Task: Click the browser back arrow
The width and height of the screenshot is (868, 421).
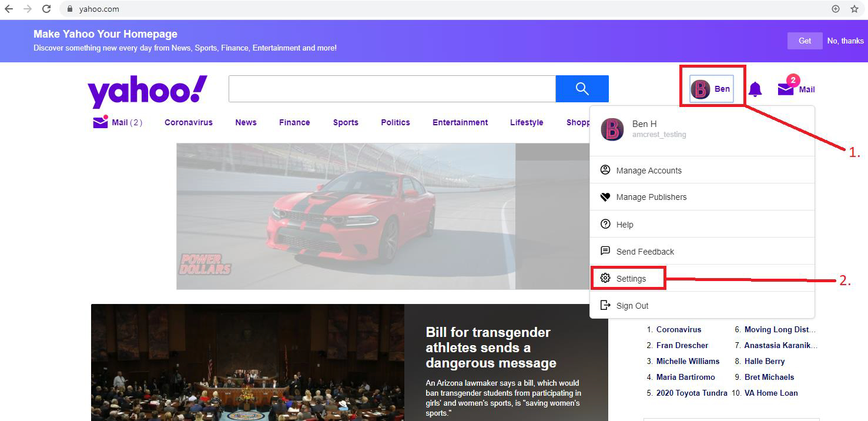Action: (x=9, y=9)
